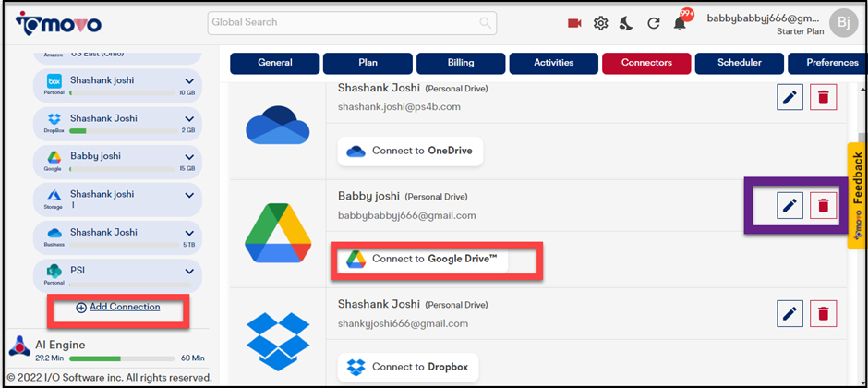This screenshot has width=868, height=388.
Task: Open the General tab
Action: click(275, 63)
